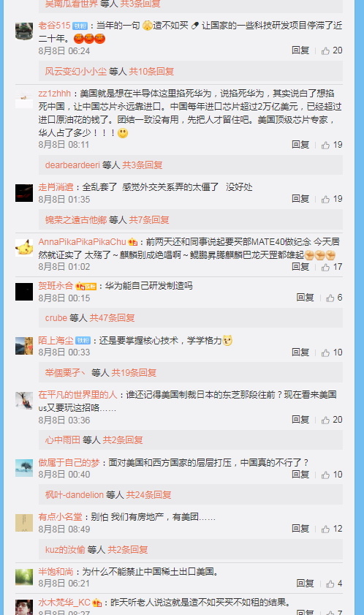The image size is (364, 615).
Task: Reply to 做属于自己的梦's comment
Action: pos(300,475)
